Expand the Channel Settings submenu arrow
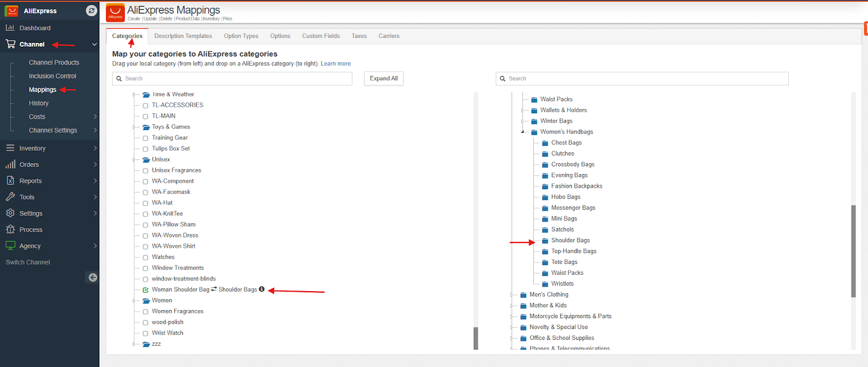 (95, 130)
